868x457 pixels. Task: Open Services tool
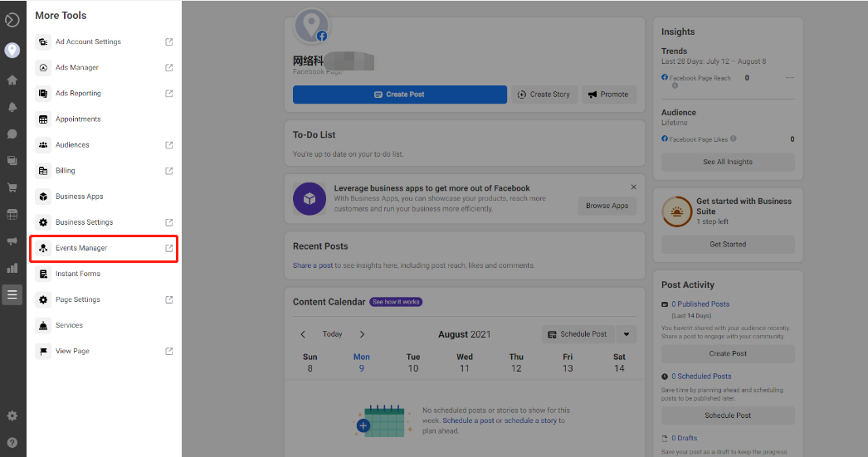pos(104,325)
